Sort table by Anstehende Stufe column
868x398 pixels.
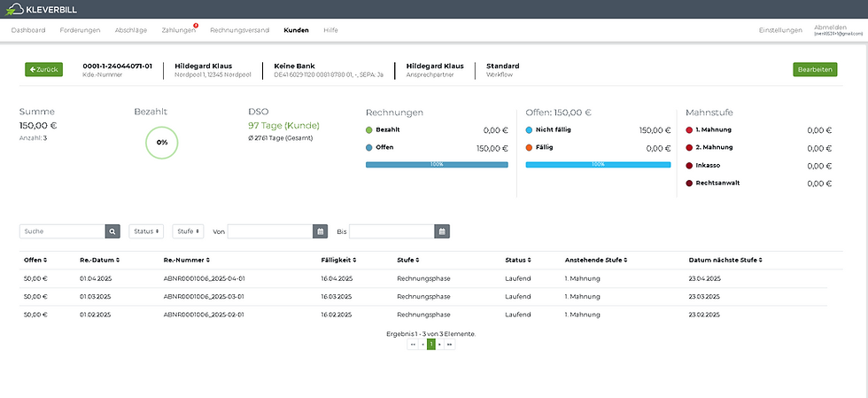595,260
